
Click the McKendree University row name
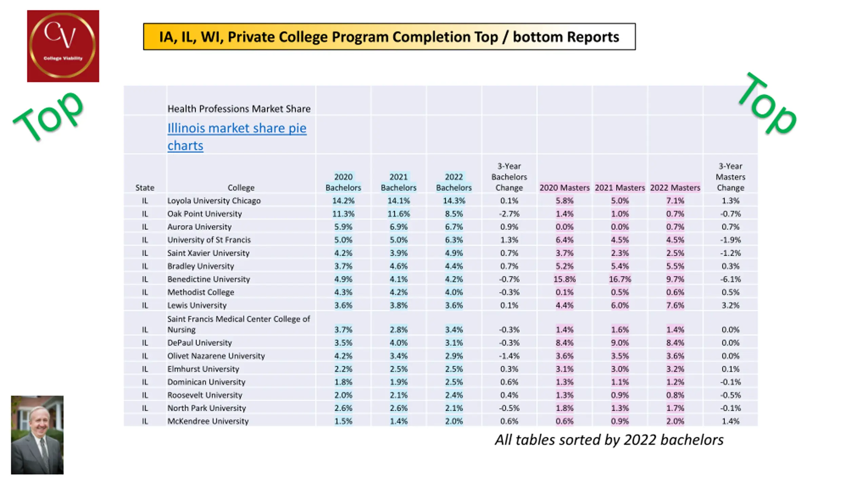(x=208, y=421)
